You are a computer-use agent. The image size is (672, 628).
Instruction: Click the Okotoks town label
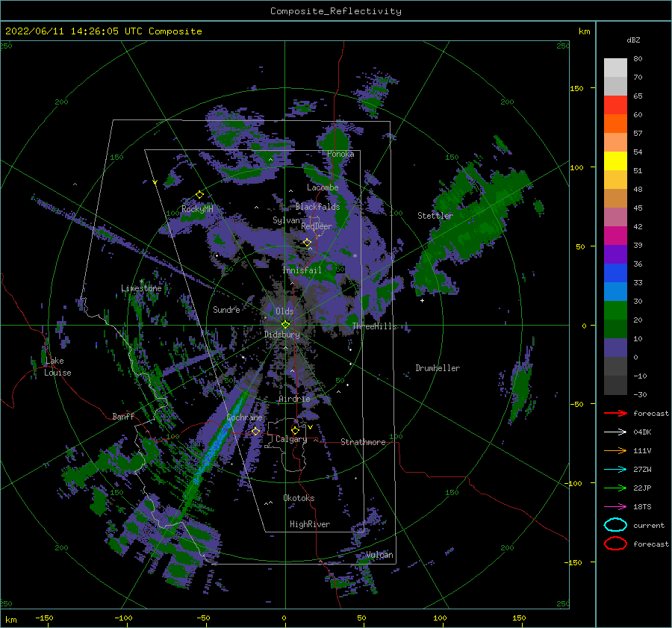pyautogui.click(x=299, y=498)
